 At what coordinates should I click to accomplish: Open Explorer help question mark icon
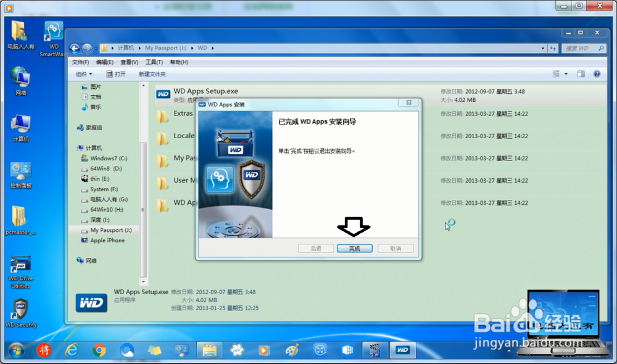click(597, 74)
